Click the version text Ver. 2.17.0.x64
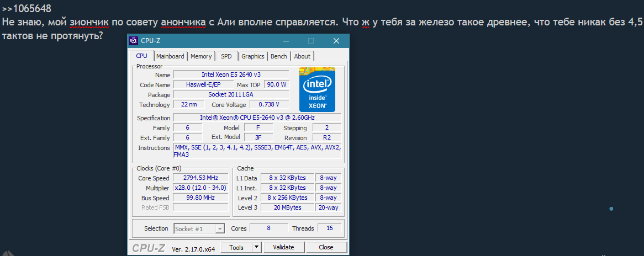The image size is (644, 256). click(x=193, y=248)
